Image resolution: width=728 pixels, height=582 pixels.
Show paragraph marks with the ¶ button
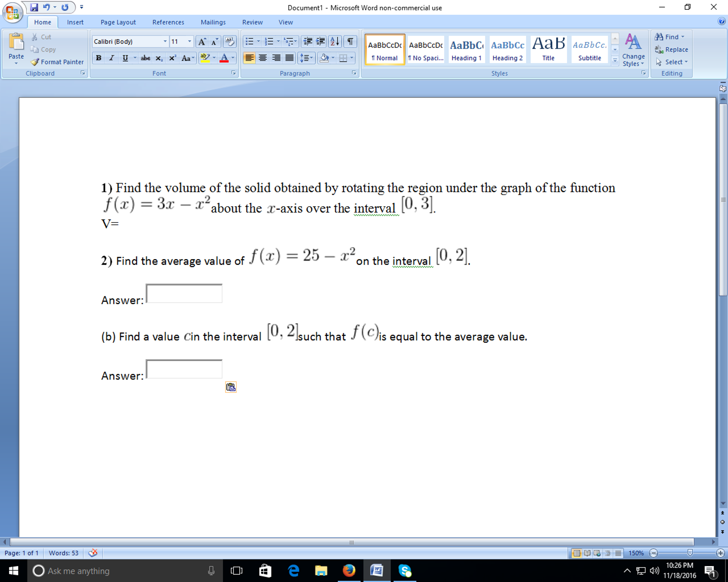click(x=350, y=41)
